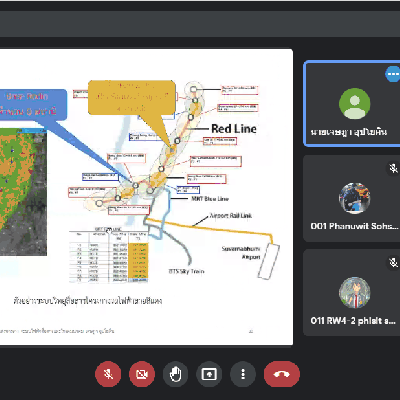Select the 001 Phanuwit participant tile
The image size is (400, 400).
click(x=352, y=198)
